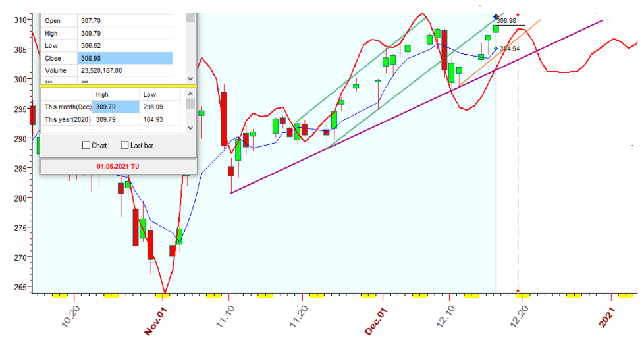Click the 12.20 date axis label
Image resolution: width=644 pixels, height=351 pixels.
click(519, 317)
